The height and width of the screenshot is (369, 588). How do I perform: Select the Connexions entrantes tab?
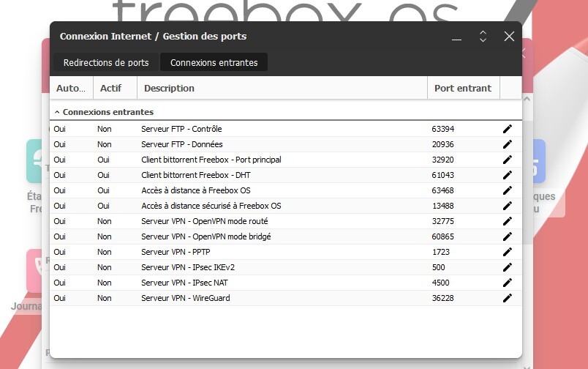214,63
